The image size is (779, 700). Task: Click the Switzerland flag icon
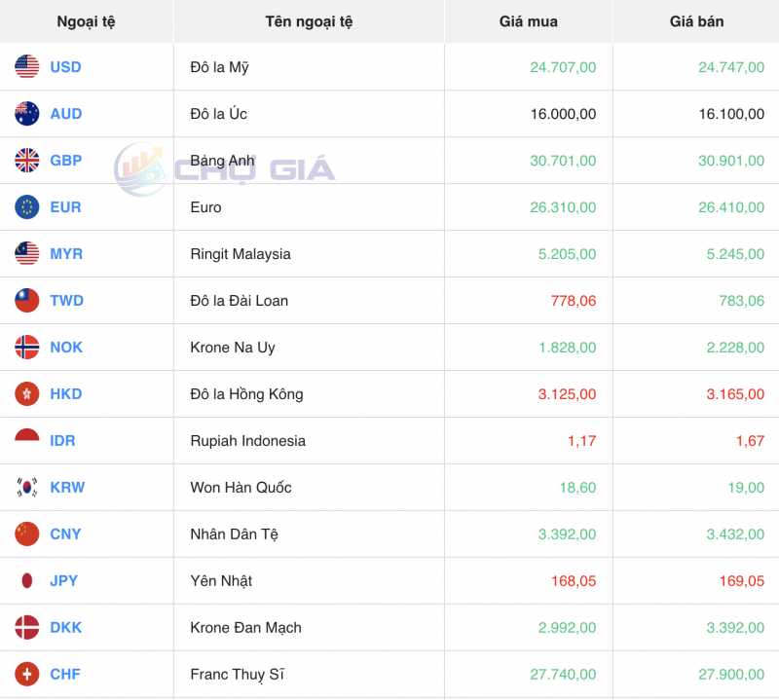pyautogui.click(x=27, y=674)
